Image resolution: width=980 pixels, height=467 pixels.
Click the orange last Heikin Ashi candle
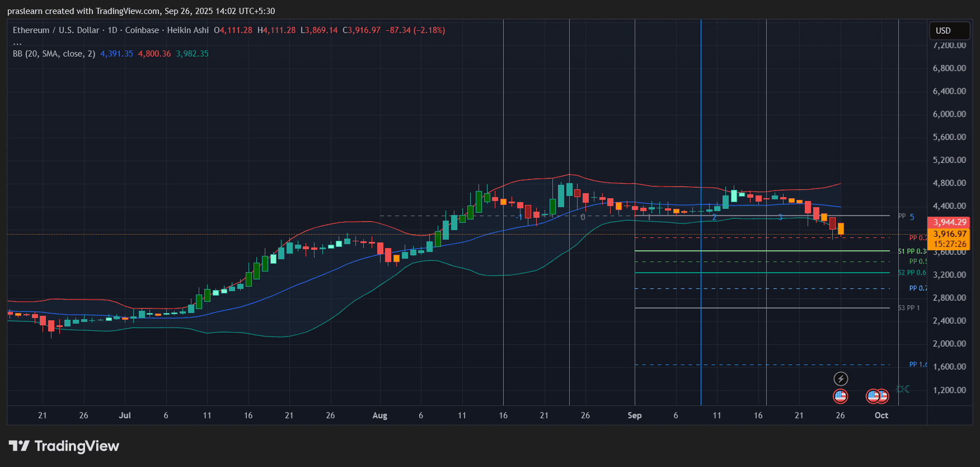click(841, 228)
